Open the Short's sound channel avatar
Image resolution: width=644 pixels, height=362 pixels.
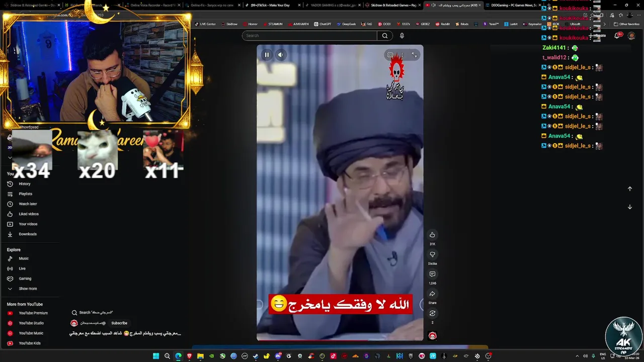(432, 336)
